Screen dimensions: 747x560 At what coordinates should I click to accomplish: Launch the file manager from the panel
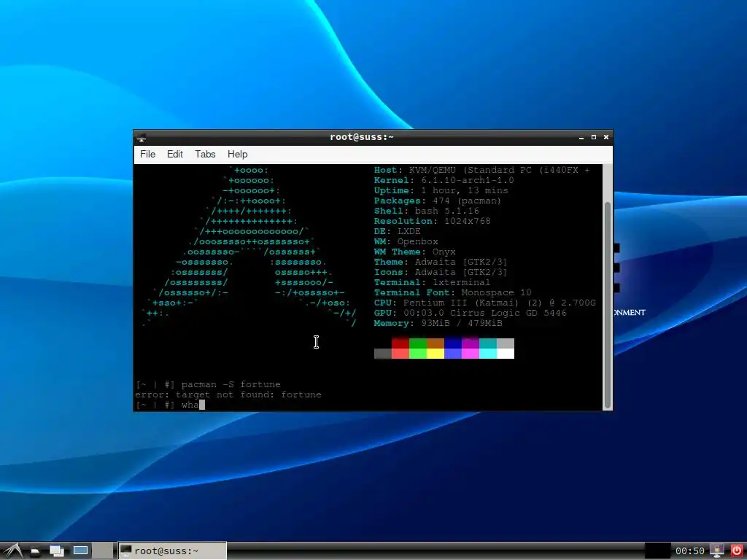tap(35, 551)
